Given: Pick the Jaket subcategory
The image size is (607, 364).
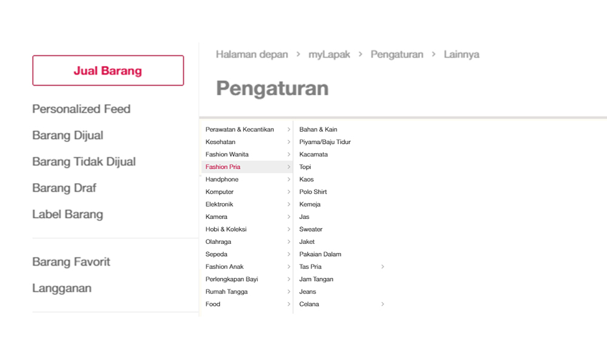Looking at the screenshot, I should click(x=307, y=242).
